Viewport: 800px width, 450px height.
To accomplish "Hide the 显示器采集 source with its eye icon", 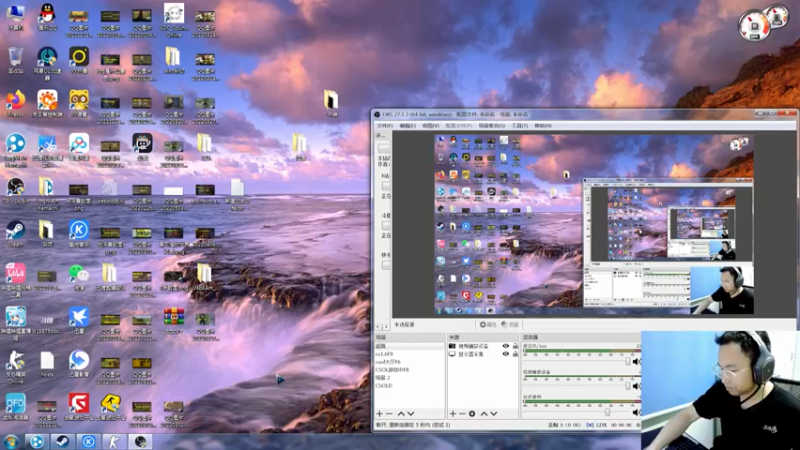I will tap(506, 354).
